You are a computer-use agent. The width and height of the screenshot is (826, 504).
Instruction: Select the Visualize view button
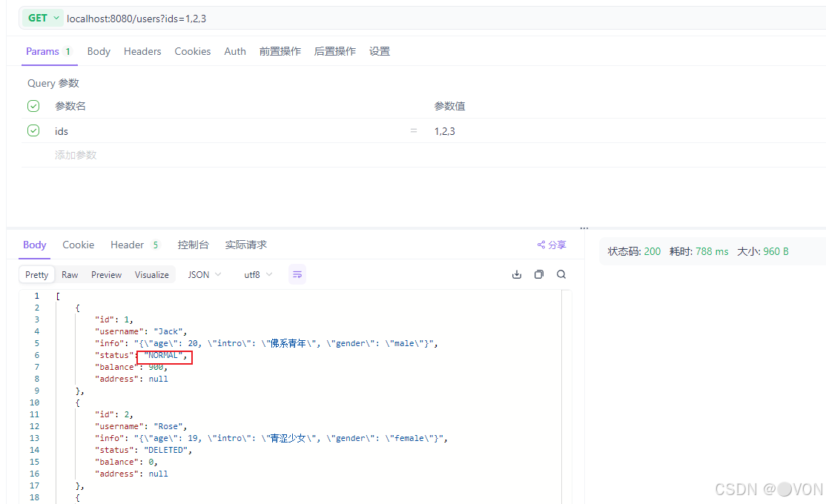point(152,274)
